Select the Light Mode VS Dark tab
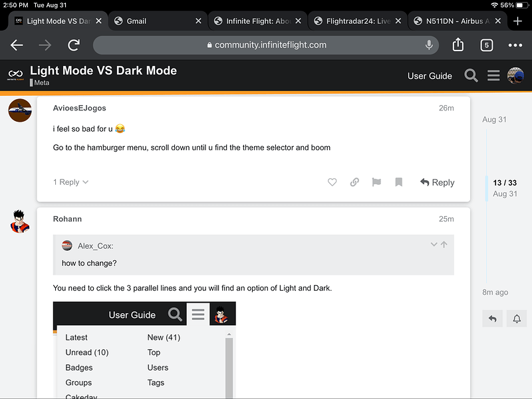 tap(58, 21)
